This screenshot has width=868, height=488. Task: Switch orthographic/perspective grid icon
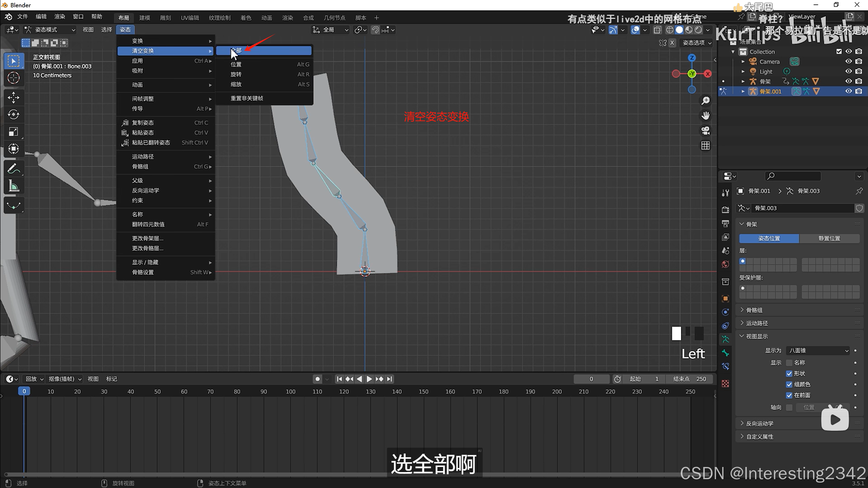706,146
